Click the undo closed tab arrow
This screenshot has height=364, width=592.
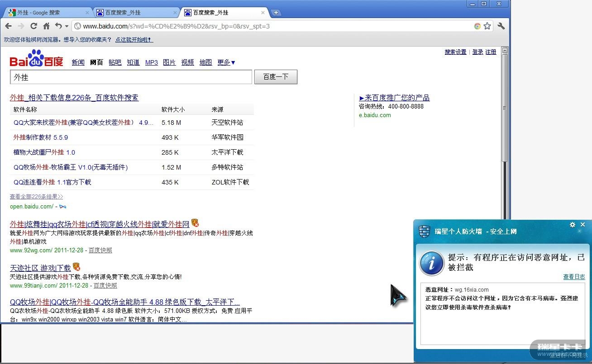pos(58,26)
